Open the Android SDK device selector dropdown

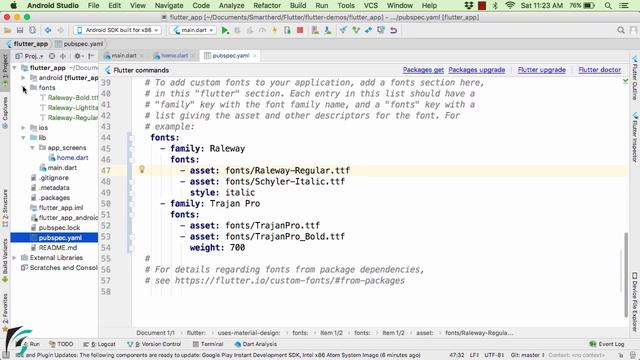coord(117,30)
